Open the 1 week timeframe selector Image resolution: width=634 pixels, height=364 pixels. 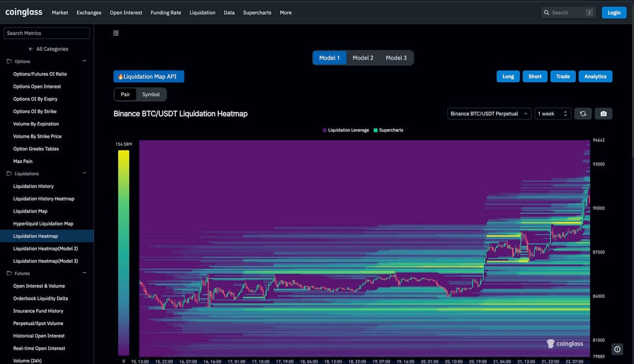553,114
